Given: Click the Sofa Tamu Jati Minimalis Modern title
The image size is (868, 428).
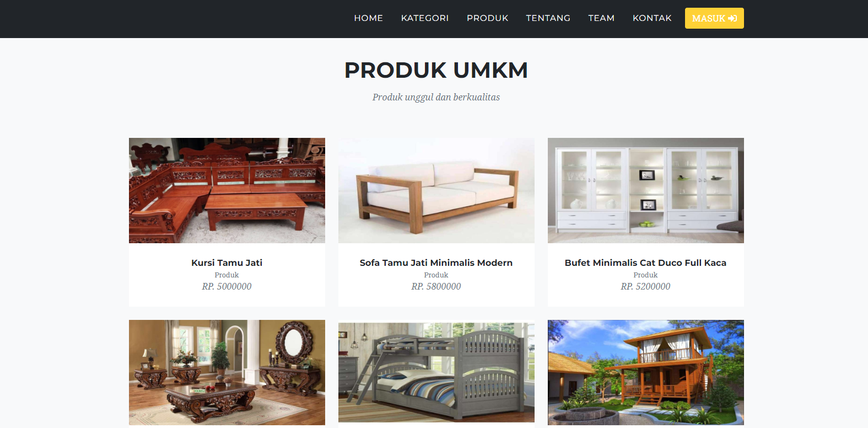Looking at the screenshot, I should [x=436, y=263].
